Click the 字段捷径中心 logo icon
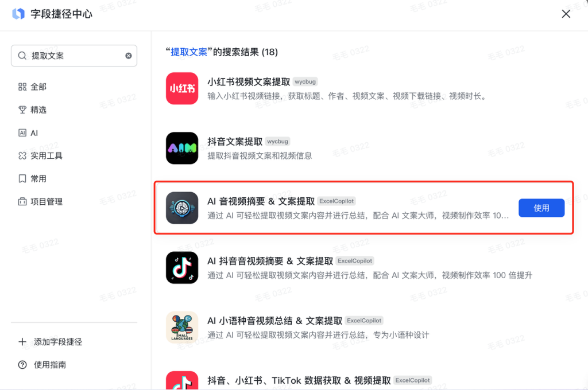Image resolution: width=588 pixels, height=390 pixels. [x=18, y=14]
